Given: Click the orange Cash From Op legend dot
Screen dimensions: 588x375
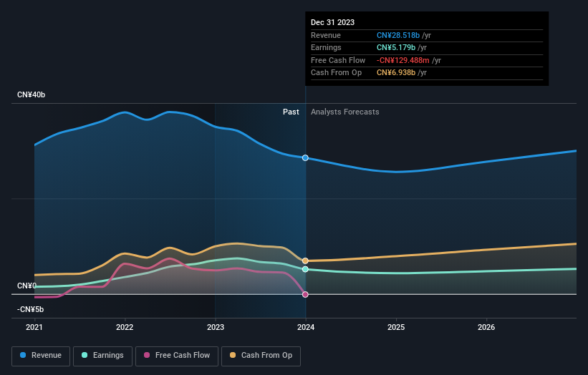Looking at the screenshot, I should 233,355.
